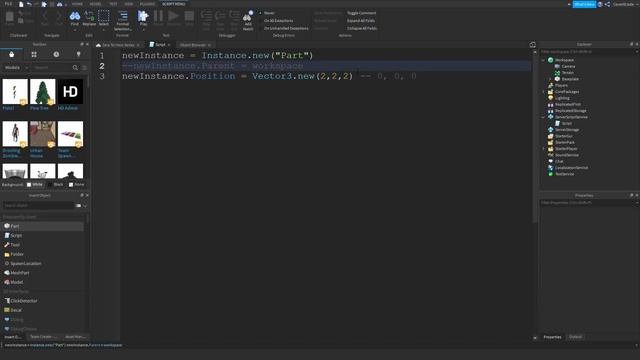Select the On All Exceptions option

pyautogui.click(x=278, y=21)
